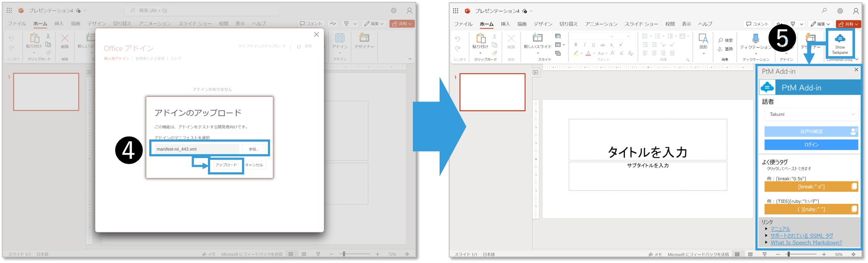
Task: Copy the ( )[ruby:" "] tag
Action: click(854, 209)
